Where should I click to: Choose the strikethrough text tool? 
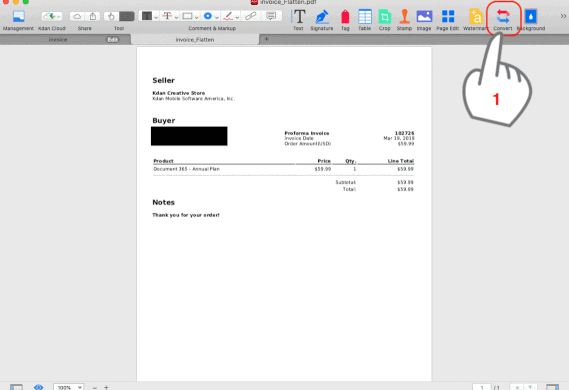point(167,16)
